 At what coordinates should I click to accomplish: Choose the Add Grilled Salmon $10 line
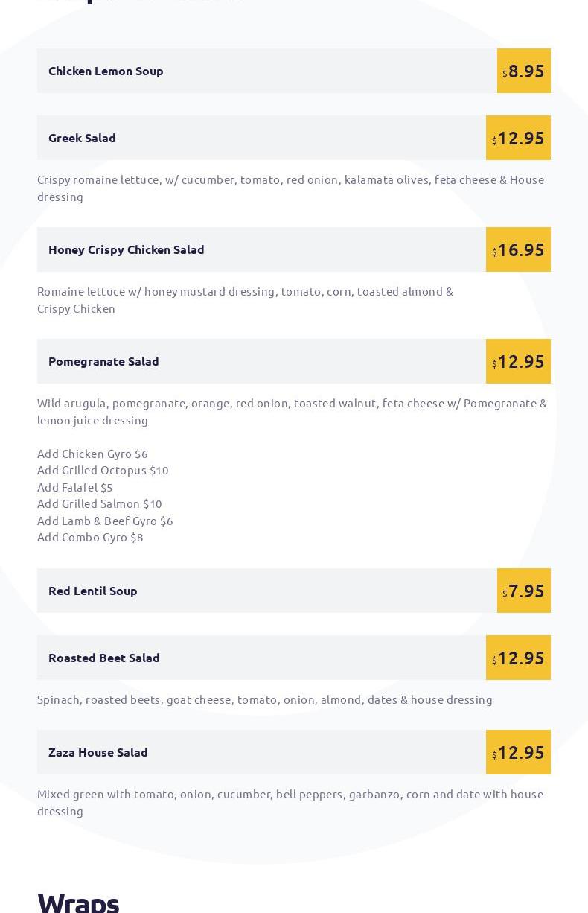[x=100, y=503]
